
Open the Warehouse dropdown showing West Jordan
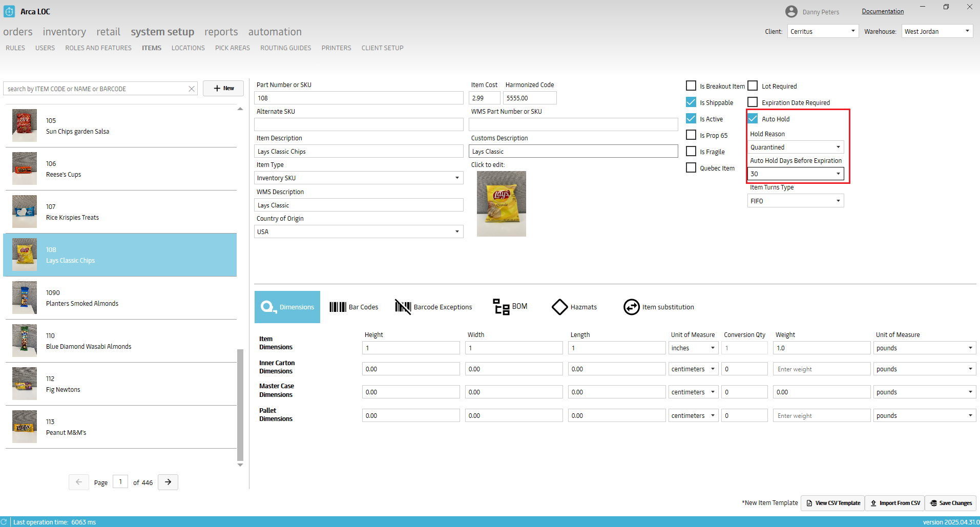tap(937, 31)
